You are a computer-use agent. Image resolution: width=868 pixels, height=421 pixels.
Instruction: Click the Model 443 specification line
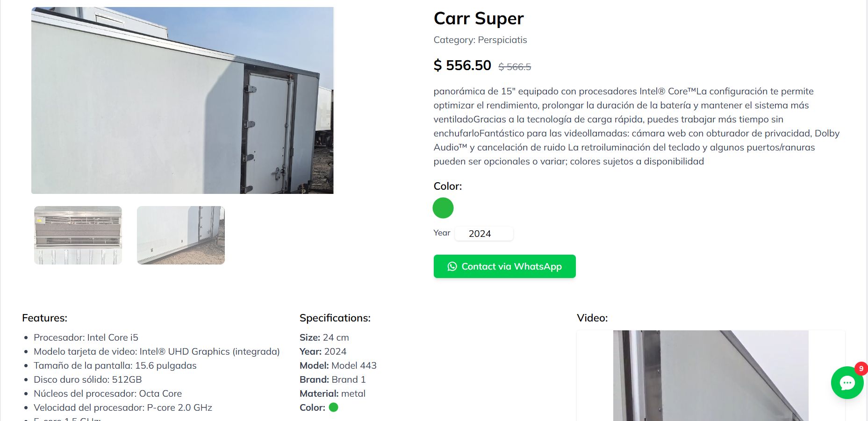point(338,366)
